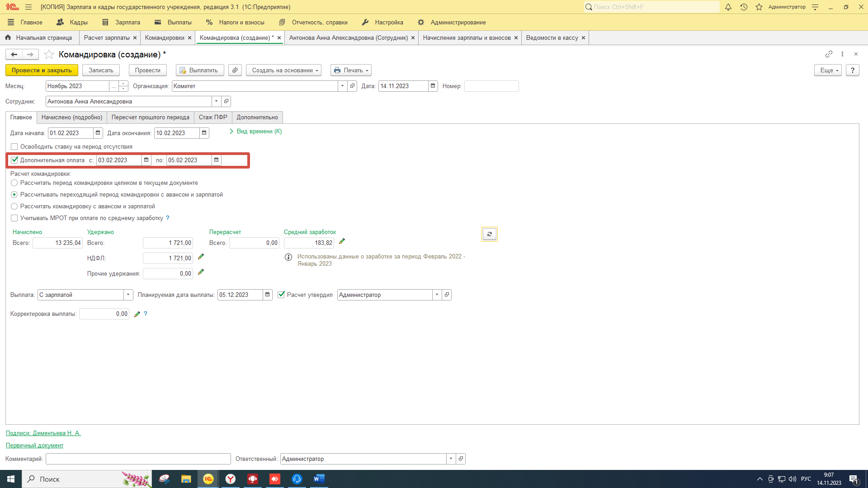
Task: Open the Зарплата menu
Action: (121, 22)
